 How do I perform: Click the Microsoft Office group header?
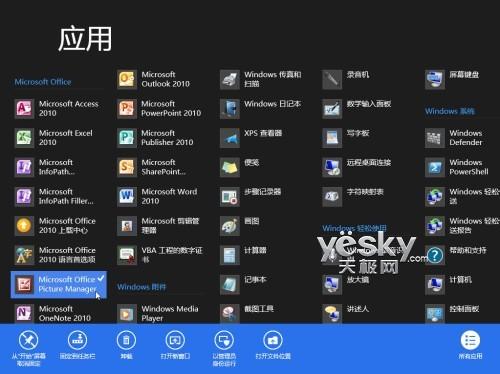pos(43,82)
